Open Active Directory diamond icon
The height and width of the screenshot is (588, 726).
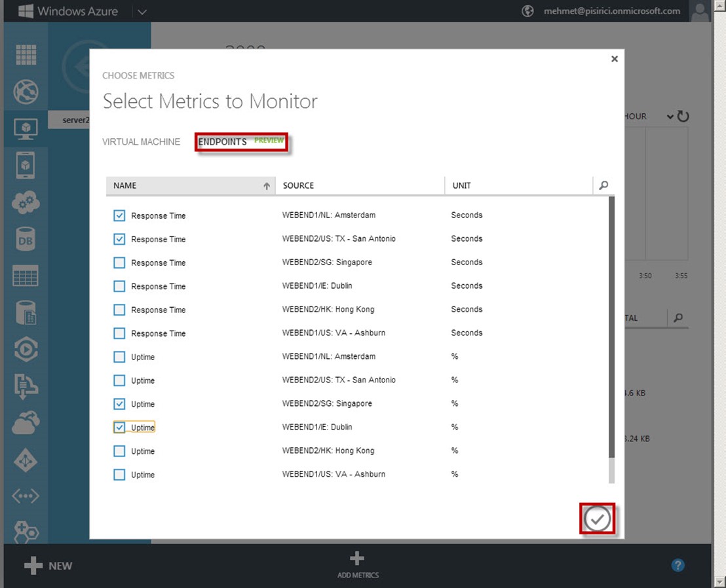click(x=26, y=460)
